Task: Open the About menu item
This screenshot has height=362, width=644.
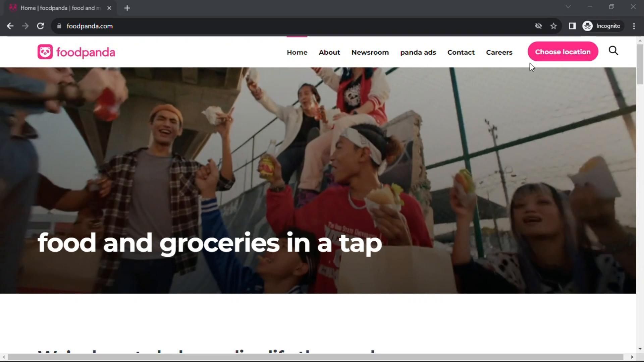Action: [x=329, y=52]
